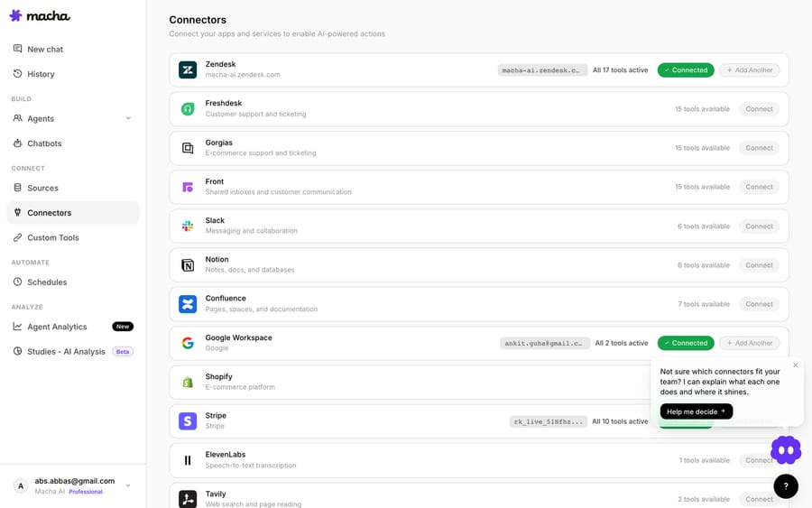
Task: Click the New badge beside Agent Analytics
Action: coord(123,327)
